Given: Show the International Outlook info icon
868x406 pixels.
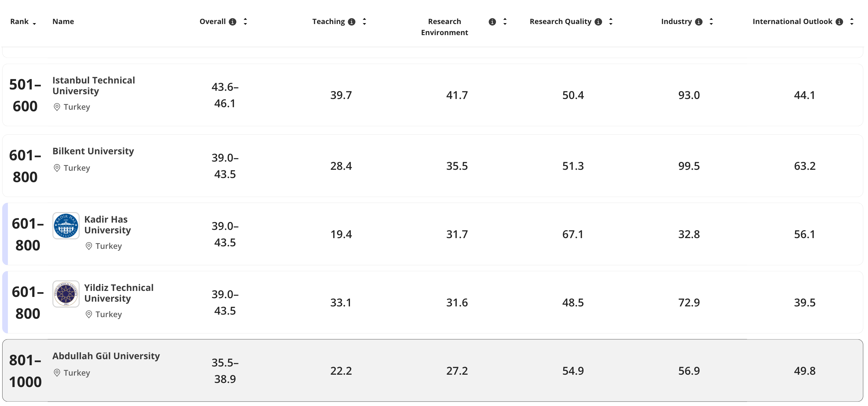Looking at the screenshot, I should click(x=839, y=22).
